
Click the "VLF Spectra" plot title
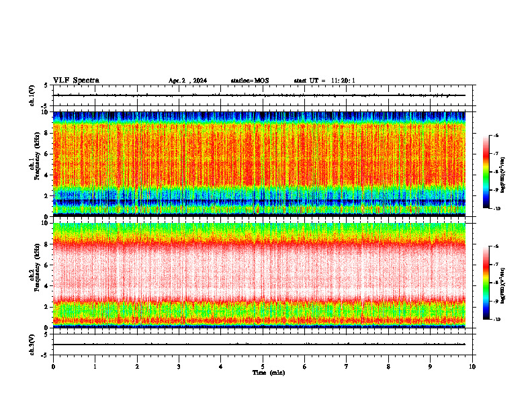(76, 81)
